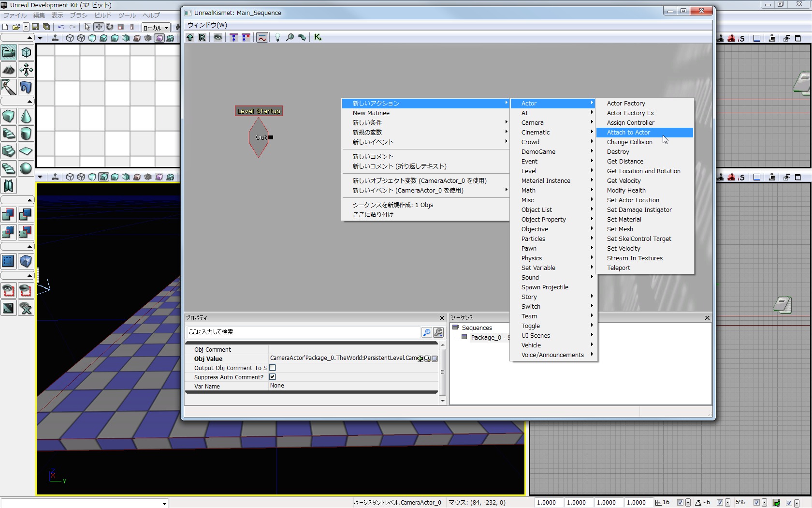Toggle the curved connections icon in Kismet toolbar
812x508 pixels.
coord(262,37)
